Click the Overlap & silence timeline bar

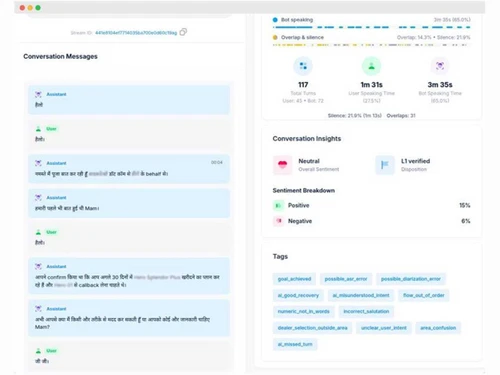tap(371, 45)
